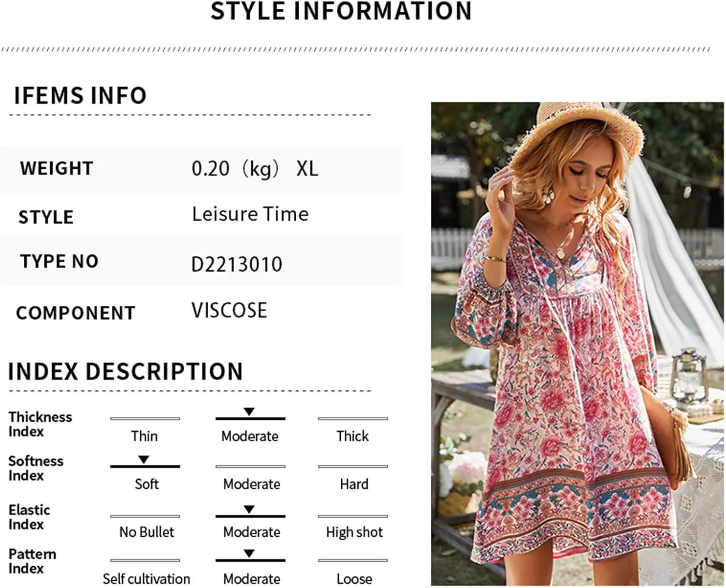726x588 pixels.
Task: Click the Self cultivation option
Action: coord(146,579)
